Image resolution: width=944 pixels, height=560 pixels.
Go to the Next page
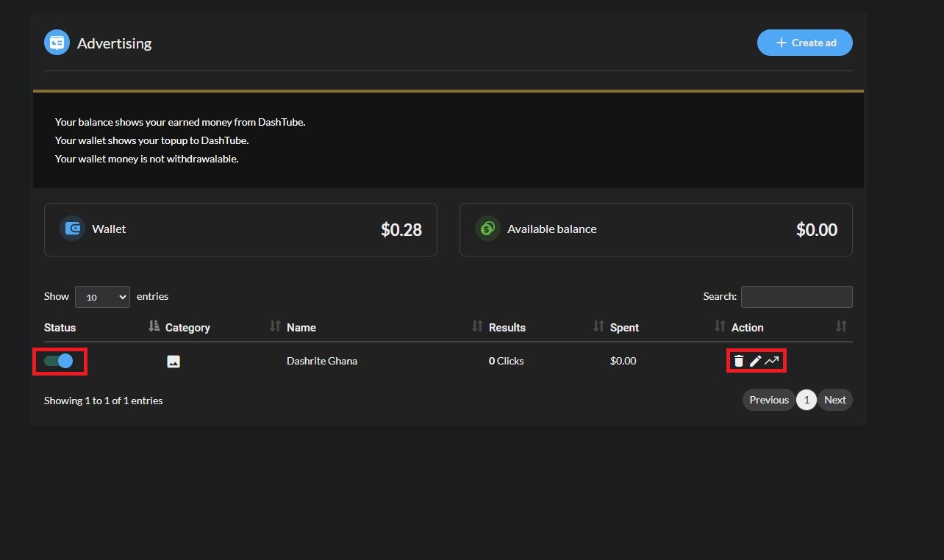click(834, 400)
